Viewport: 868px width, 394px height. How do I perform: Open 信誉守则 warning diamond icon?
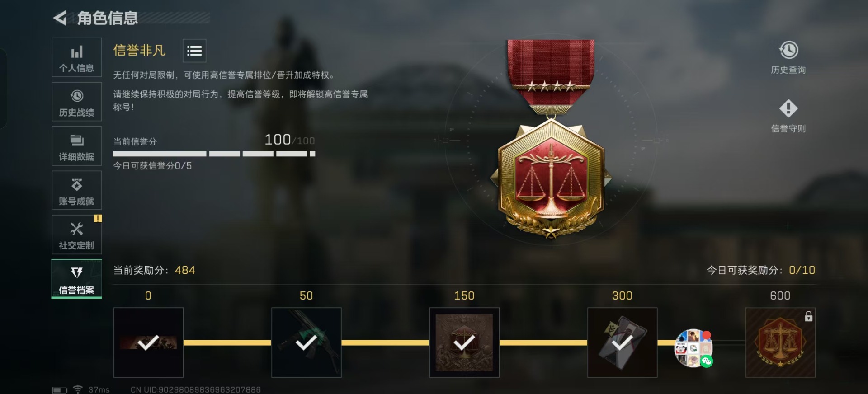click(x=788, y=116)
